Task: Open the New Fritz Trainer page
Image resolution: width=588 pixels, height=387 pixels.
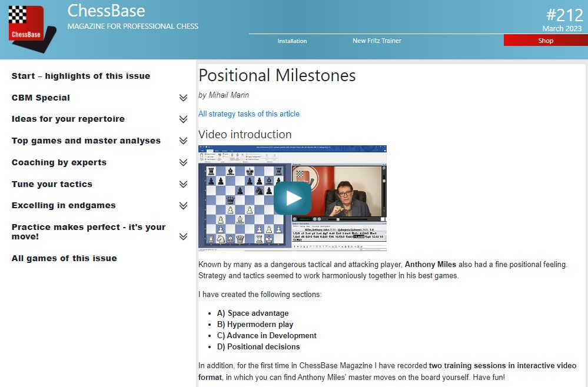Action: (x=376, y=41)
